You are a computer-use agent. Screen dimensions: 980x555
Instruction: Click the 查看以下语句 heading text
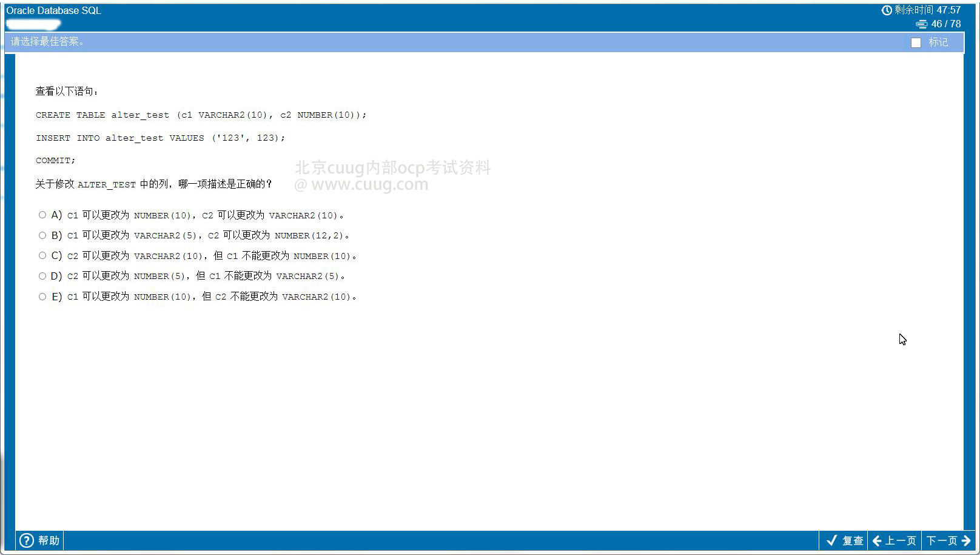pos(67,92)
